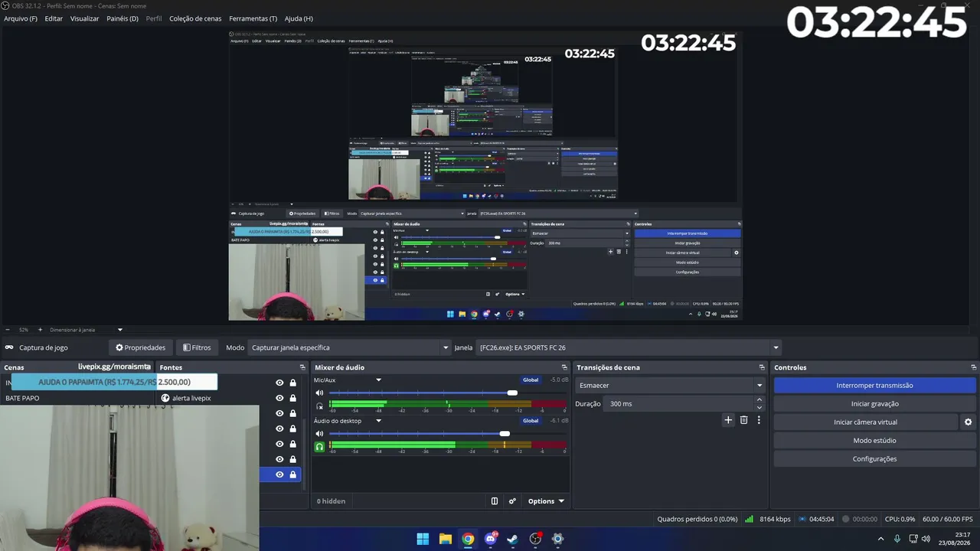Viewport: 980px width, 551px height.
Task: Start the virtual camera
Action: pos(865,422)
